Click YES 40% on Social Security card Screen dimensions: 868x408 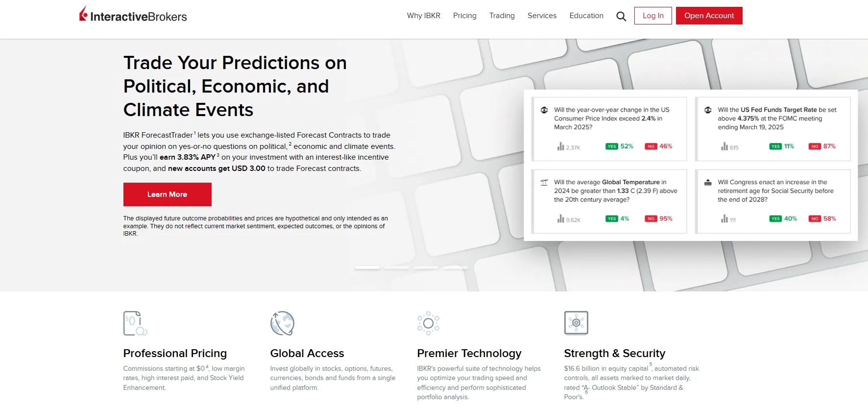point(783,219)
